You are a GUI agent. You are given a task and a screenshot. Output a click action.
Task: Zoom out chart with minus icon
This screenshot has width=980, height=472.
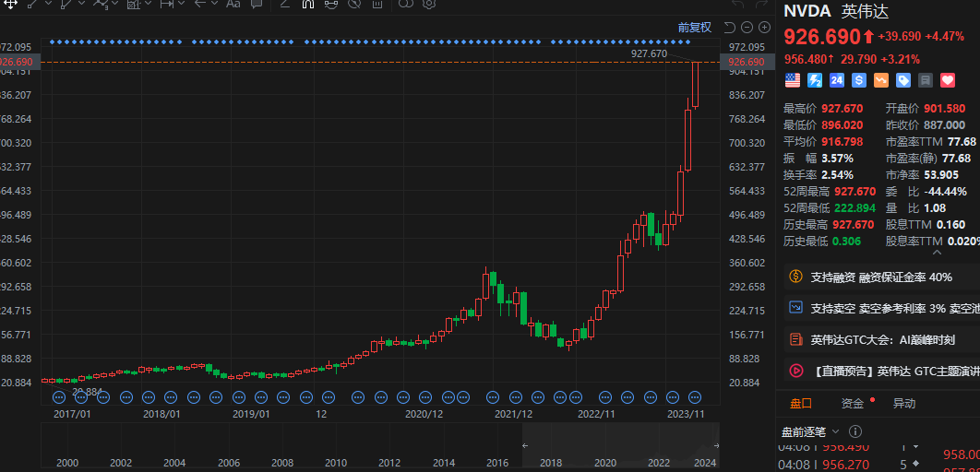point(747,28)
